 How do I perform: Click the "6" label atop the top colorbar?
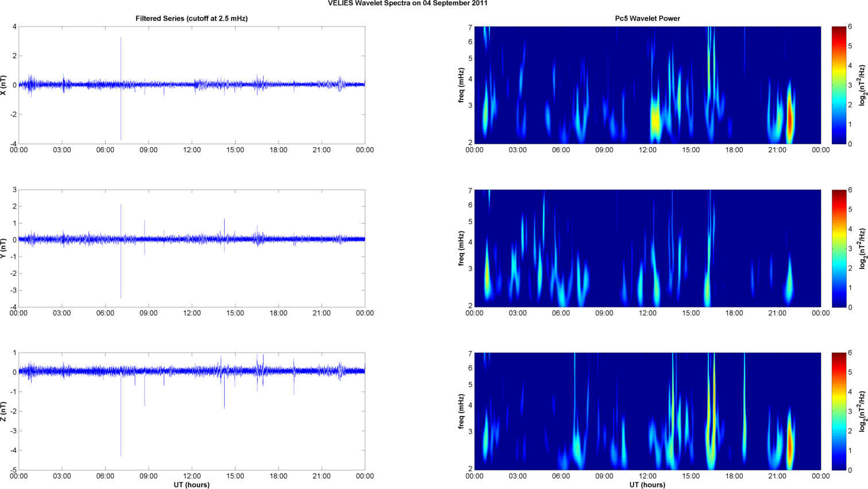pos(850,26)
